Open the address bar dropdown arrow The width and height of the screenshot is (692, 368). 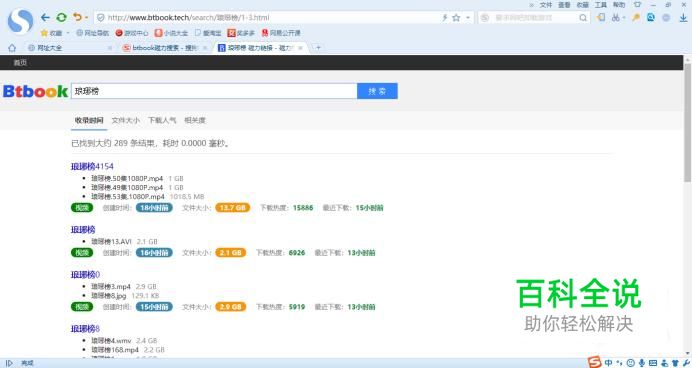(x=468, y=18)
